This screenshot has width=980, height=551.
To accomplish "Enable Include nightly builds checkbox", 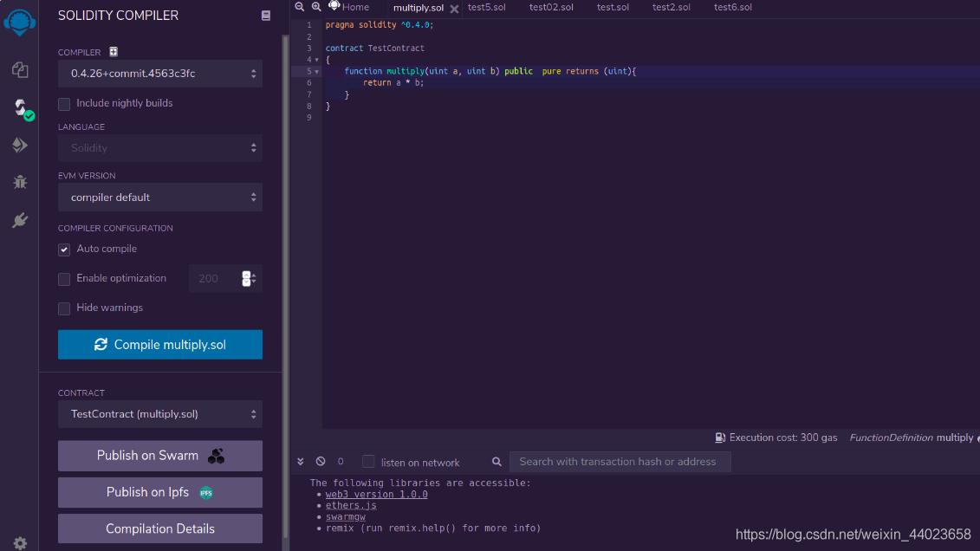I will 64,104.
